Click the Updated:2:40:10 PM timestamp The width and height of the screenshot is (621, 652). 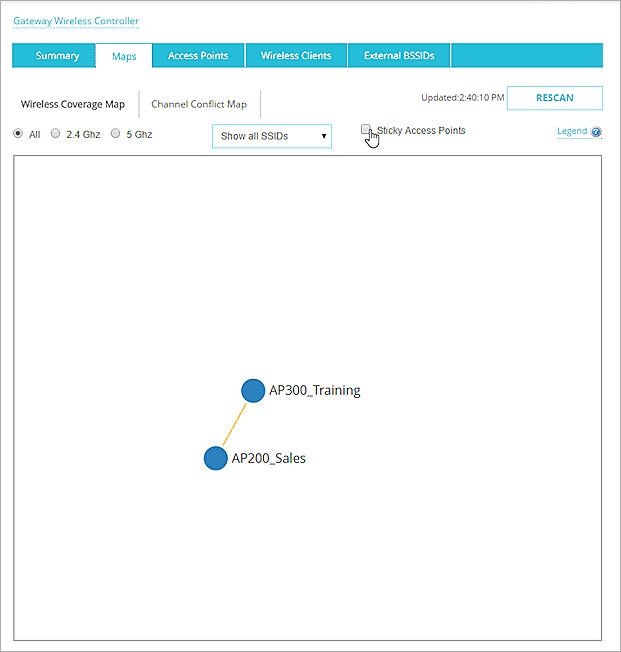[x=463, y=98]
